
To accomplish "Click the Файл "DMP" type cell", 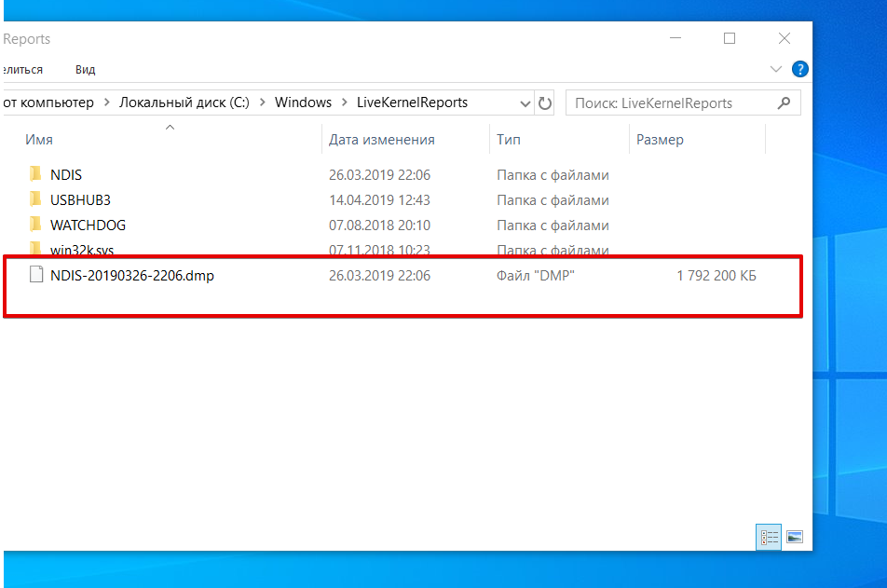I will point(535,276).
